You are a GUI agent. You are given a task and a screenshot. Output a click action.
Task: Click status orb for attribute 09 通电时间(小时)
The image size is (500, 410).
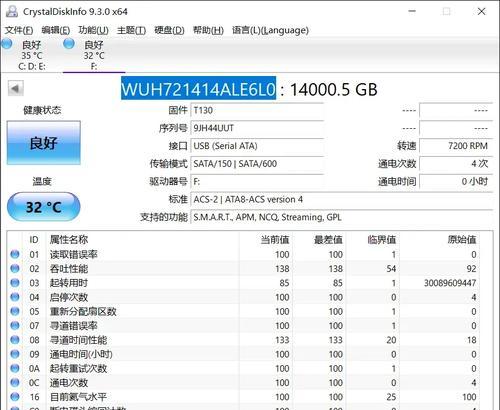click(15, 354)
